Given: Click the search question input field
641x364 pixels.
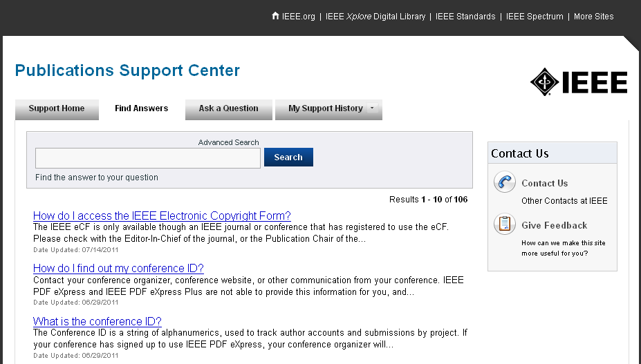Looking at the screenshot, I should (x=148, y=157).
